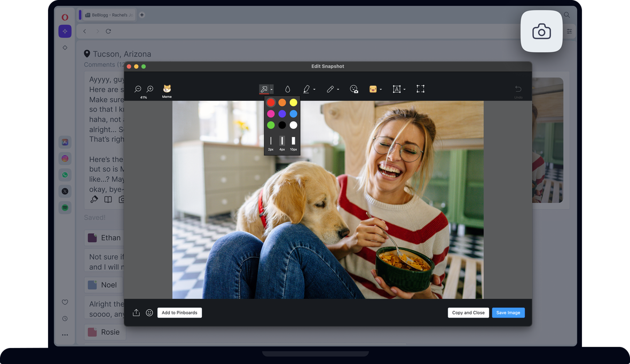Expand the text tool options dropdown
The height and width of the screenshot is (364, 630).
point(404,89)
